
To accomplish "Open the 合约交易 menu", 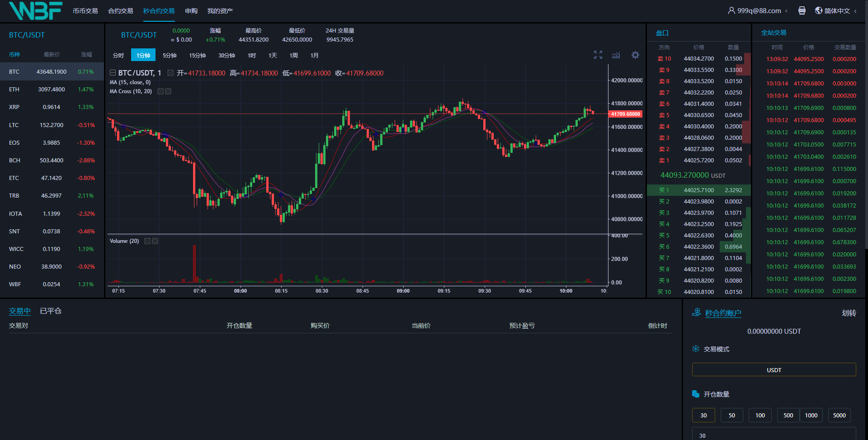I will [x=120, y=11].
